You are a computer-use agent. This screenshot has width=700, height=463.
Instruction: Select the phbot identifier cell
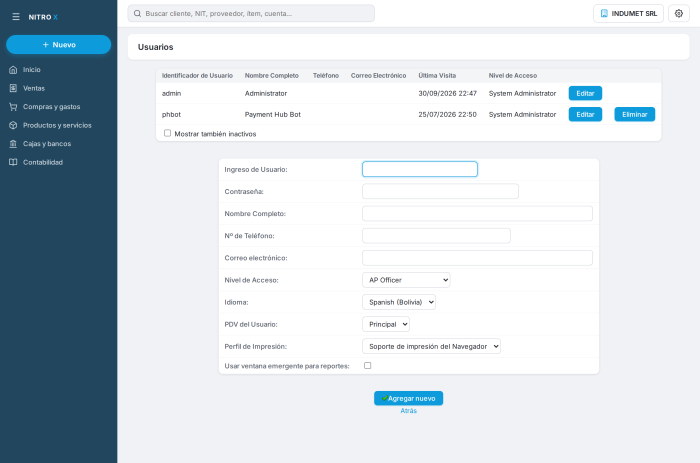(x=171, y=114)
